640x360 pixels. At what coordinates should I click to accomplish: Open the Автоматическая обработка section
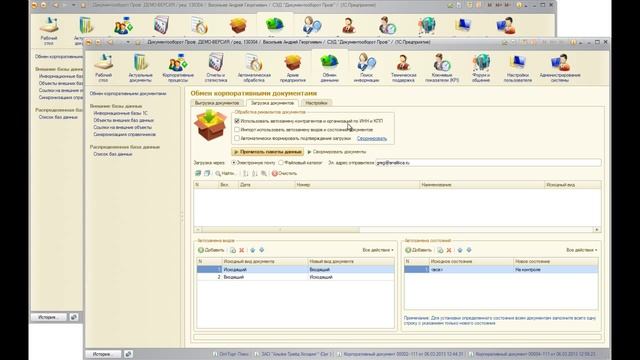point(254,68)
